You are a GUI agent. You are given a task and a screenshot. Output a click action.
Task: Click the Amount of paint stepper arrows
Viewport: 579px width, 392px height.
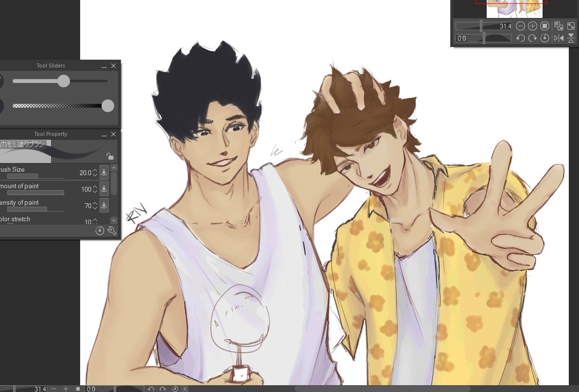click(95, 189)
